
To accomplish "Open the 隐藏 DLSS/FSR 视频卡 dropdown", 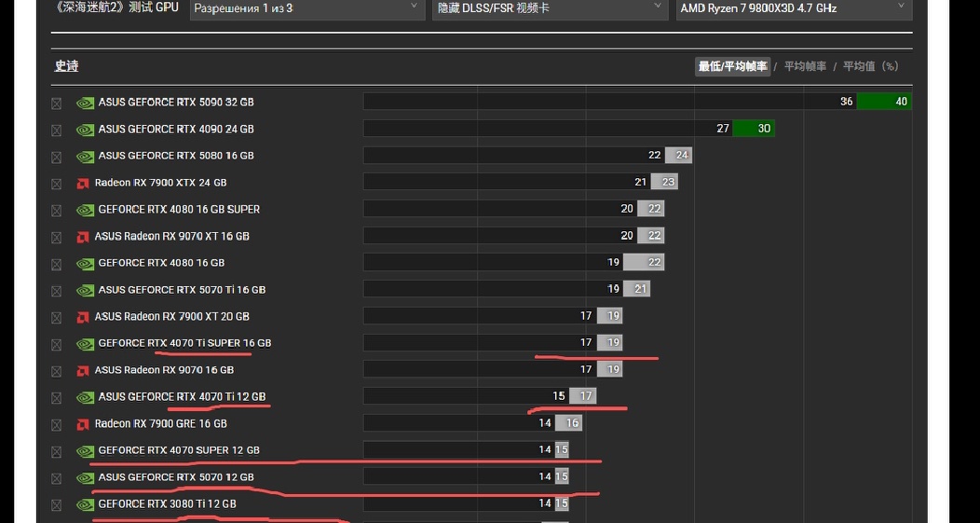I will (550, 8).
